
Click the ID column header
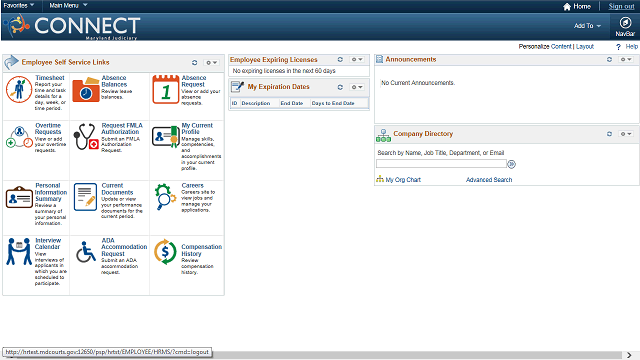(x=235, y=103)
